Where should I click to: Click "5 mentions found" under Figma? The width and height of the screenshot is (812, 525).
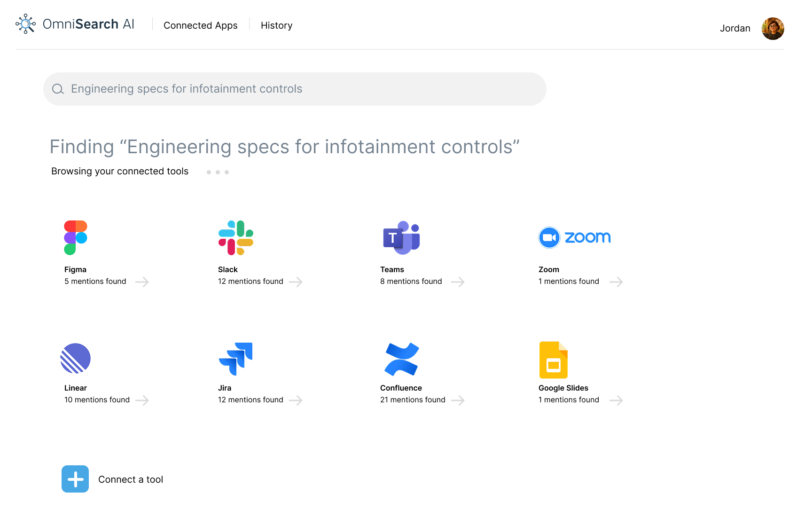tap(95, 281)
